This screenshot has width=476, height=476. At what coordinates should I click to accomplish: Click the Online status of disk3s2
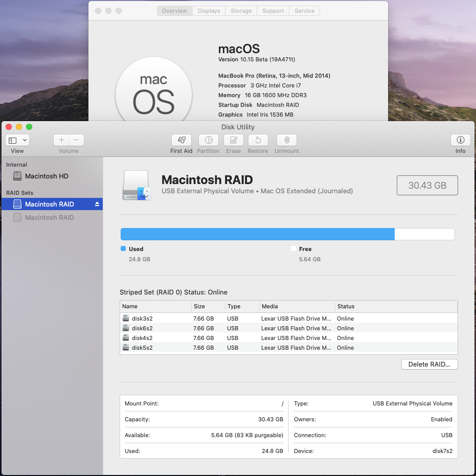point(346,319)
